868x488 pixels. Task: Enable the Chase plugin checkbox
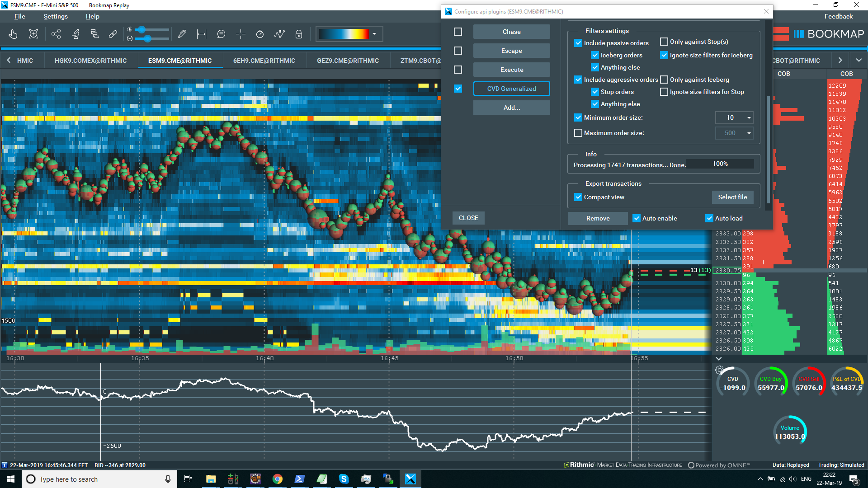pyautogui.click(x=458, y=32)
